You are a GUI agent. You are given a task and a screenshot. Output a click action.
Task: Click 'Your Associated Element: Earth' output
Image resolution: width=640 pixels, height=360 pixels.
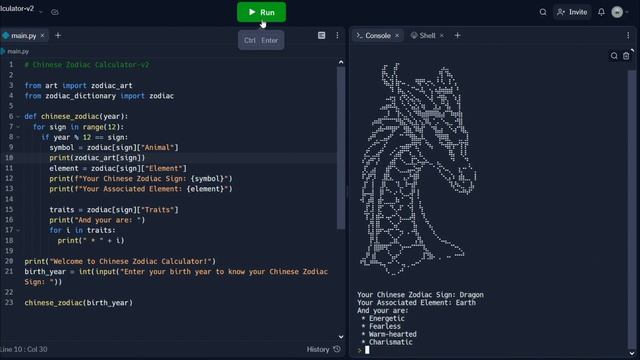[416, 302]
